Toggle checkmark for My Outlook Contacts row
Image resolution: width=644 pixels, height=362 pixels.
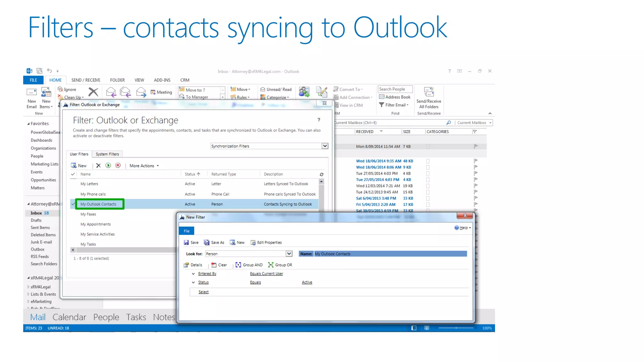click(x=73, y=204)
